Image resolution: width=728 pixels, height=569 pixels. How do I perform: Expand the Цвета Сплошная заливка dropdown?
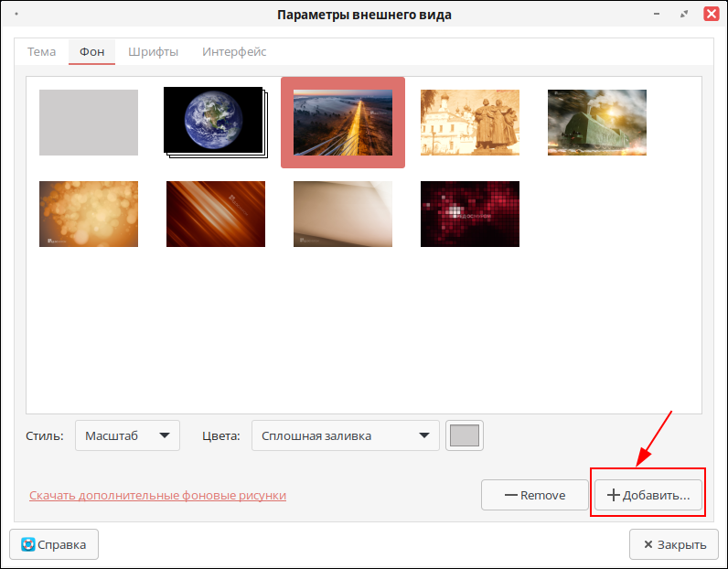(345, 436)
